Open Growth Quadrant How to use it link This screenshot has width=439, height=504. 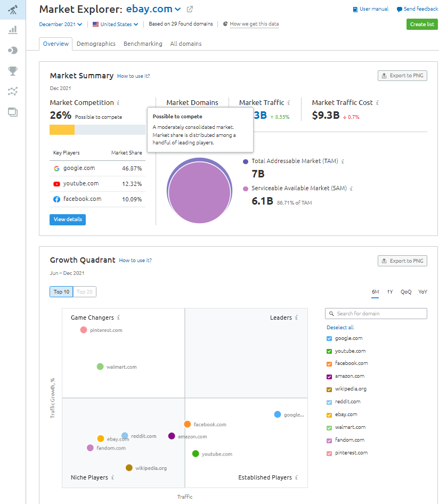pyautogui.click(x=135, y=261)
